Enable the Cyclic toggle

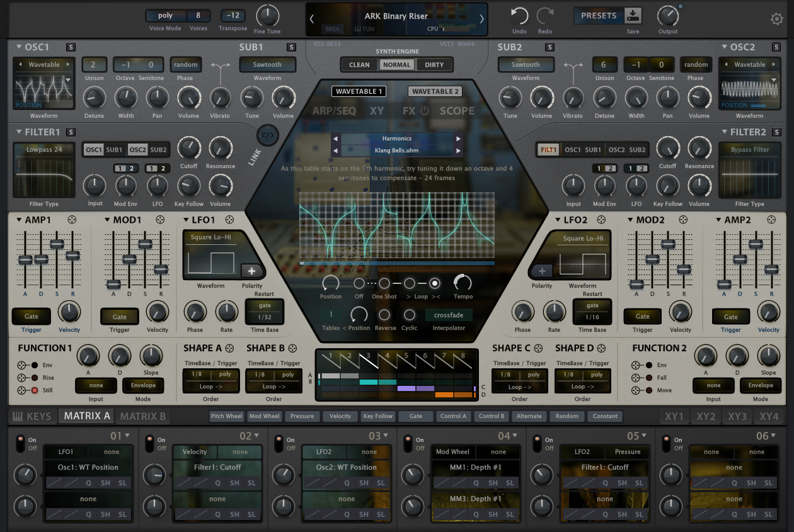tap(410, 315)
